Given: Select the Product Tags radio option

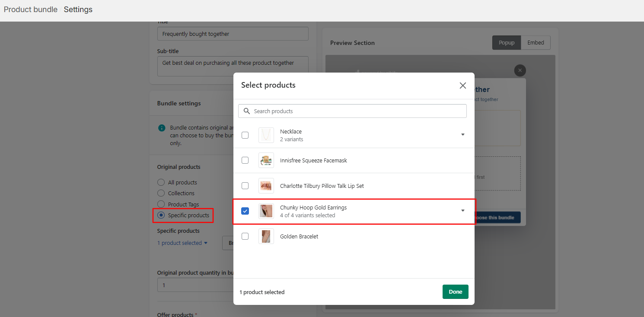Looking at the screenshot, I should coord(161,204).
